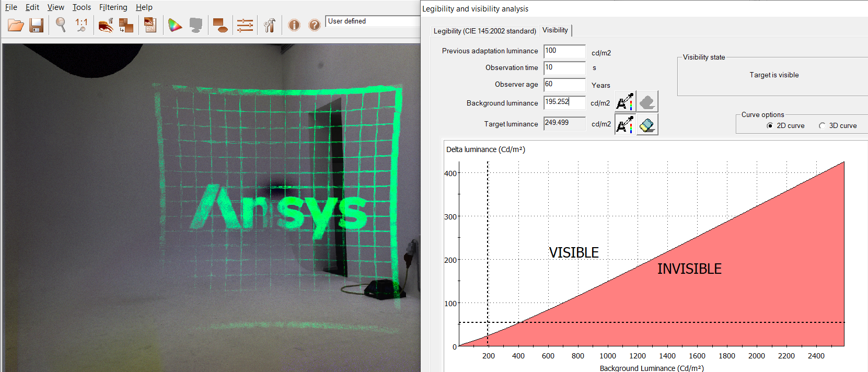868x372 pixels.
Task: Click the 1:1 zoom icon
Action: [x=81, y=25]
